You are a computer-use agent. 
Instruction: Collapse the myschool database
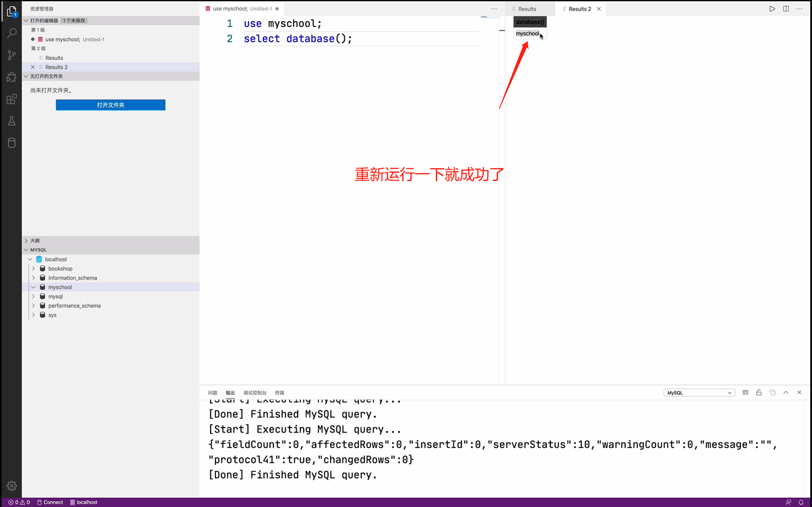34,287
